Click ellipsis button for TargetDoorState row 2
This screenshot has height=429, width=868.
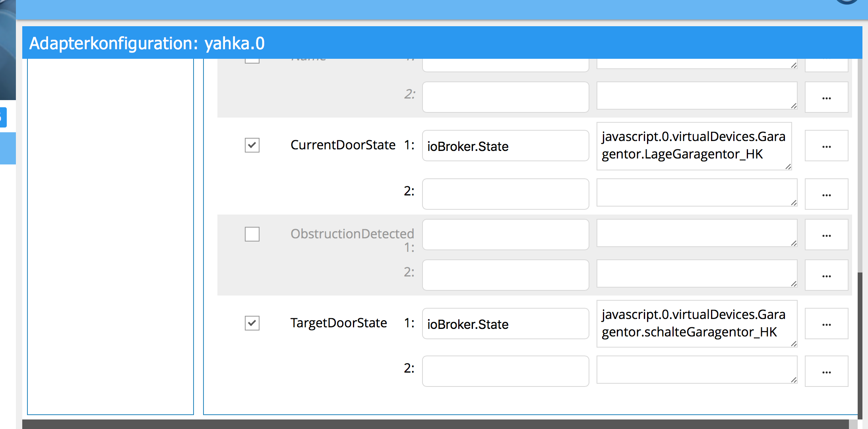coord(826,371)
